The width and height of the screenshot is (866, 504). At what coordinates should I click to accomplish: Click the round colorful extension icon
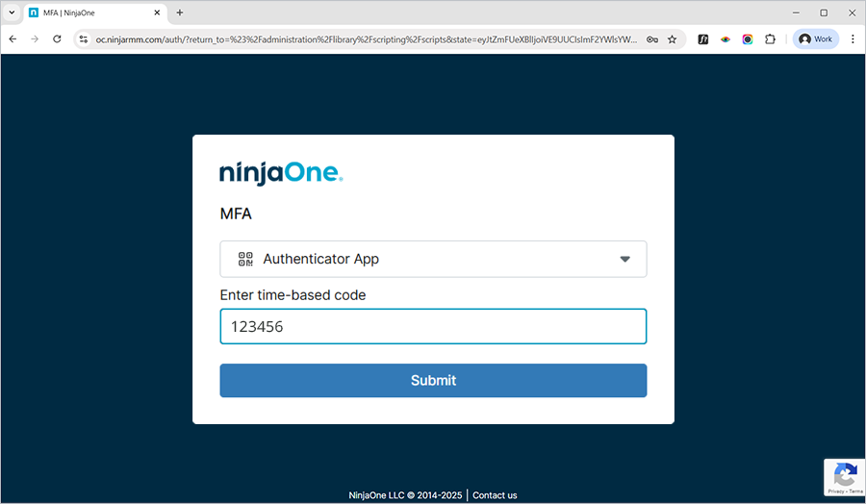pyautogui.click(x=748, y=39)
